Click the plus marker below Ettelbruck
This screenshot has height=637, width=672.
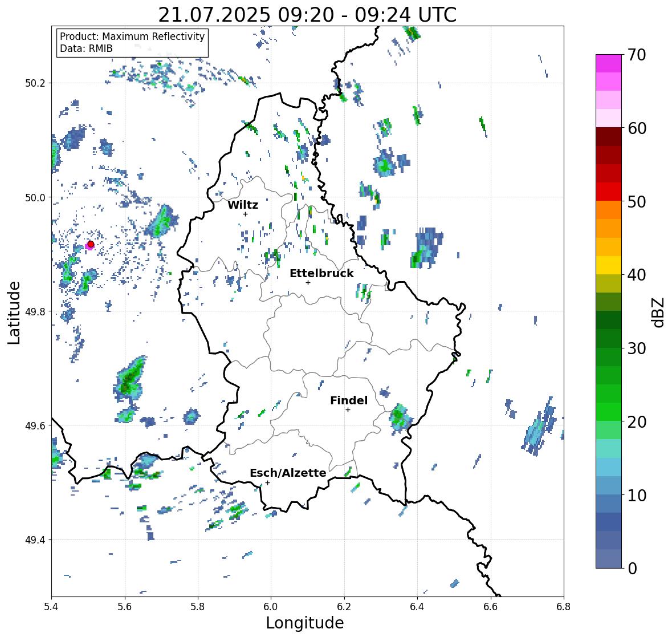[x=308, y=282]
